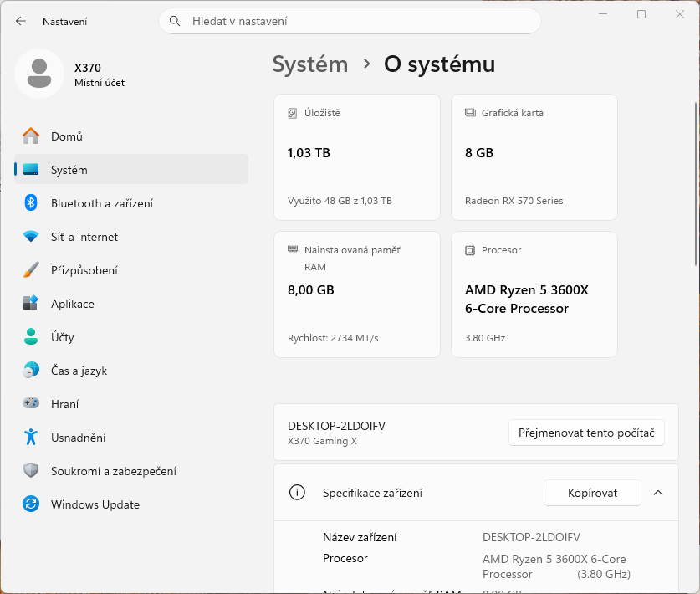The width and height of the screenshot is (700, 594).
Task: Click the back arrow icon
Action: (x=21, y=22)
